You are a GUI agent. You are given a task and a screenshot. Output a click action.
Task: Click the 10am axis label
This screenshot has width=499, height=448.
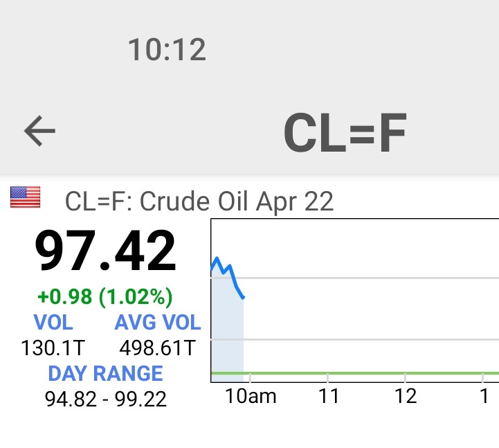[251, 397]
